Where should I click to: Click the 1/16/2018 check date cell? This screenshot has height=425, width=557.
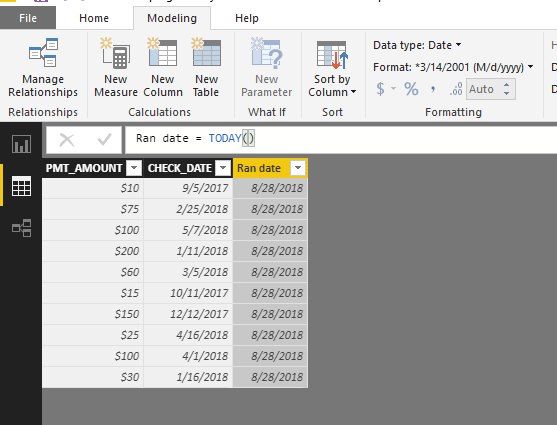188,377
